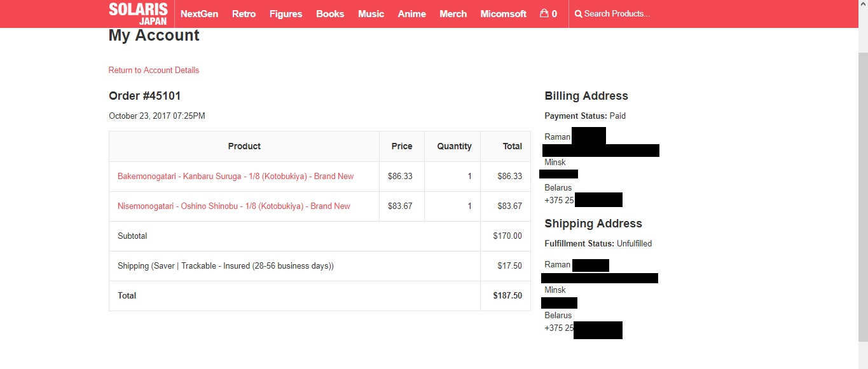Click the $187.50 order total
Viewport: 868px width, 369px height.
tap(507, 296)
